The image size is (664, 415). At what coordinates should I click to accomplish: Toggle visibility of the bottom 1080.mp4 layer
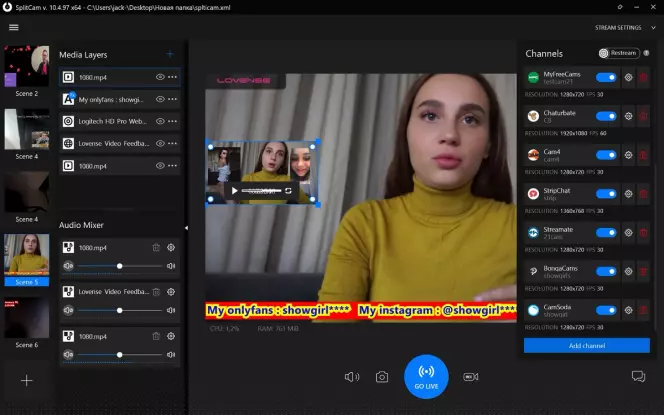[160, 166]
